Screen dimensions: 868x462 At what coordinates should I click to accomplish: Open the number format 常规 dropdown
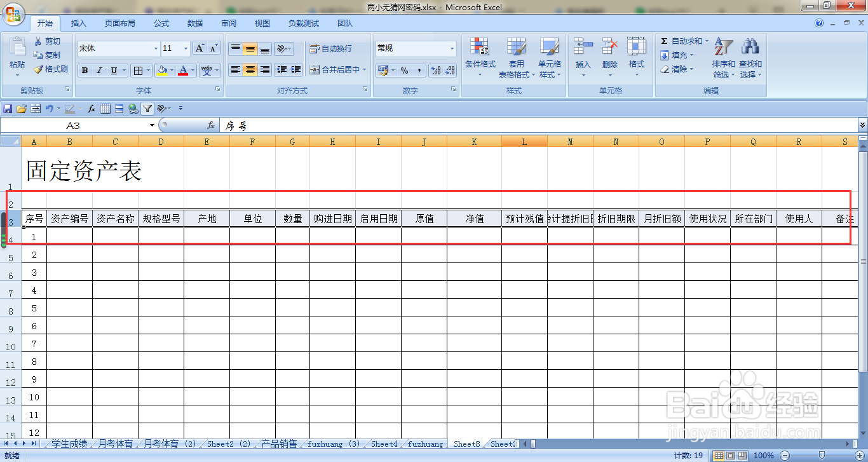[x=452, y=49]
